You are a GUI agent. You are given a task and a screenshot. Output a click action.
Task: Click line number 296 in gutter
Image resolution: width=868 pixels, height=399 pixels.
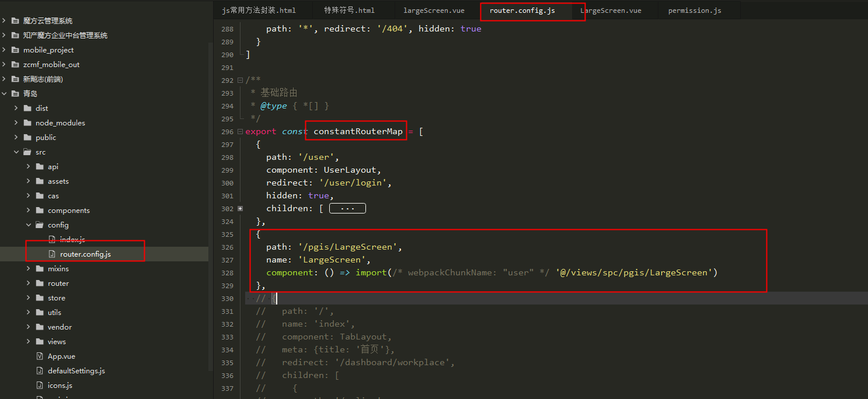(227, 132)
